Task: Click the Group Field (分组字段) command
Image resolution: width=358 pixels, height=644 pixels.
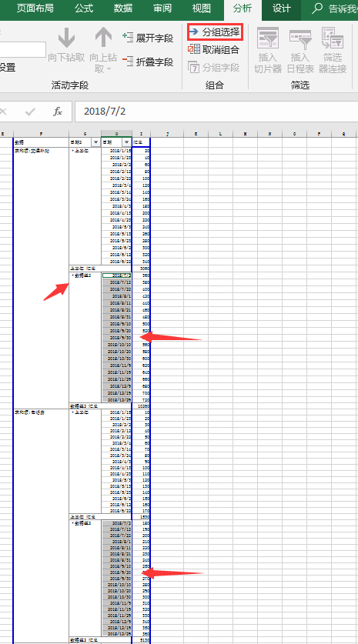Action: (214, 68)
